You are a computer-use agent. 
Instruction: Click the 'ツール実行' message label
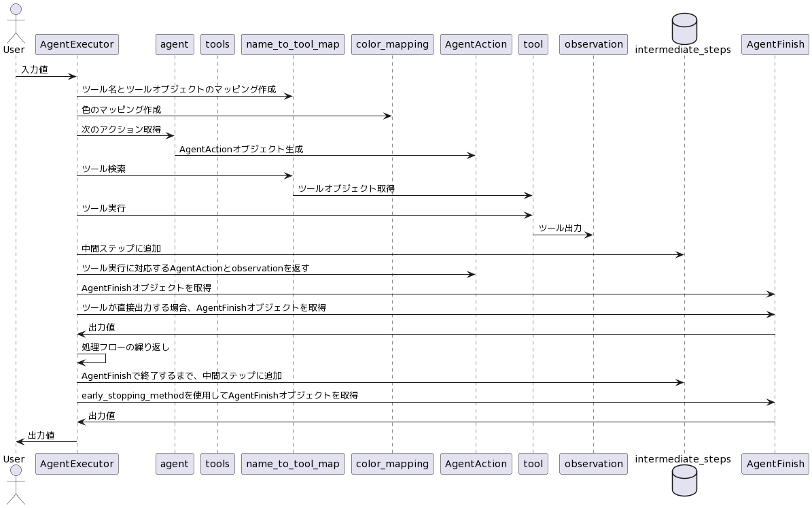pyautogui.click(x=103, y=208)
